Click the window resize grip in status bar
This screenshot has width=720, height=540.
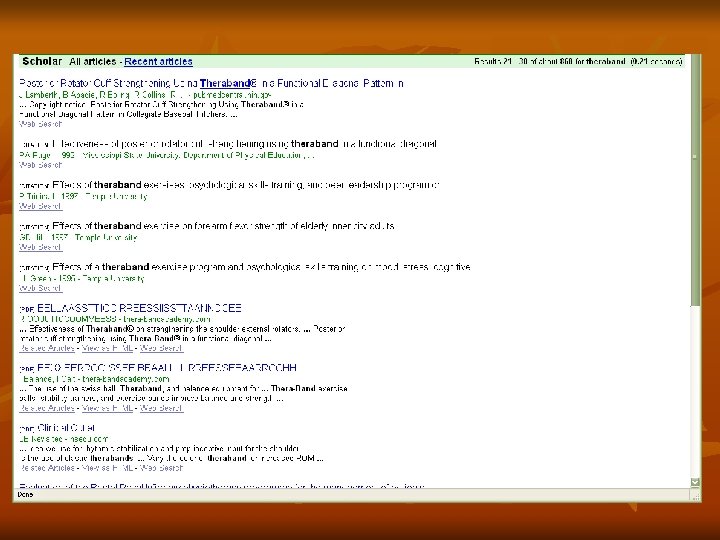(x=695, y=495)
